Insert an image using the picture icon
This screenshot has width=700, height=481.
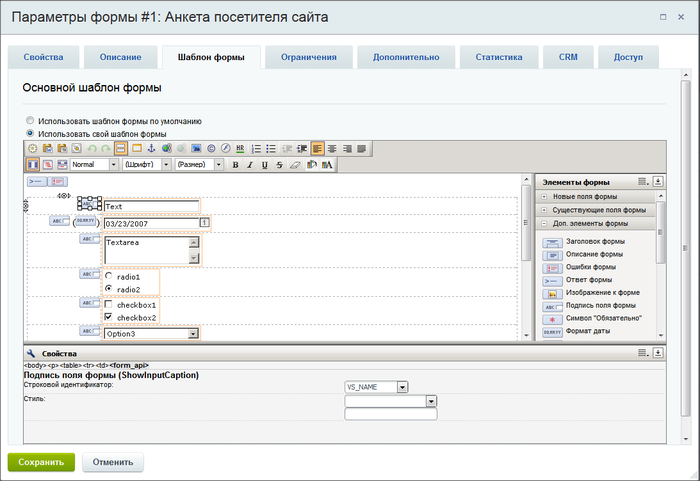[196, 149]
